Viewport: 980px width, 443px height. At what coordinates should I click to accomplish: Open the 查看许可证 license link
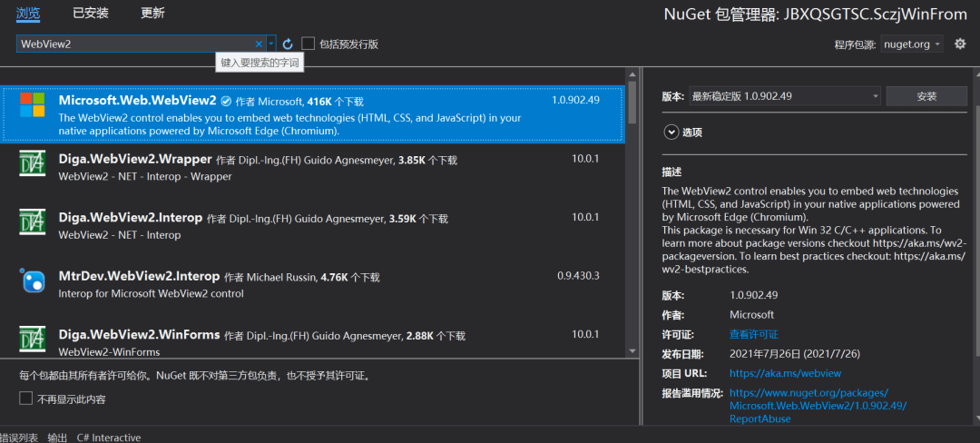(753, 334)
